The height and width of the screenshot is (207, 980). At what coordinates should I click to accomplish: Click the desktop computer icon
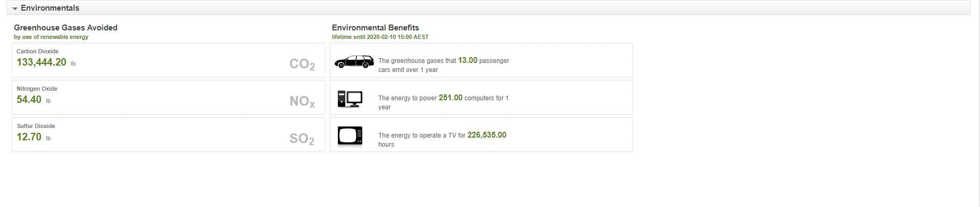pos(350,99)
